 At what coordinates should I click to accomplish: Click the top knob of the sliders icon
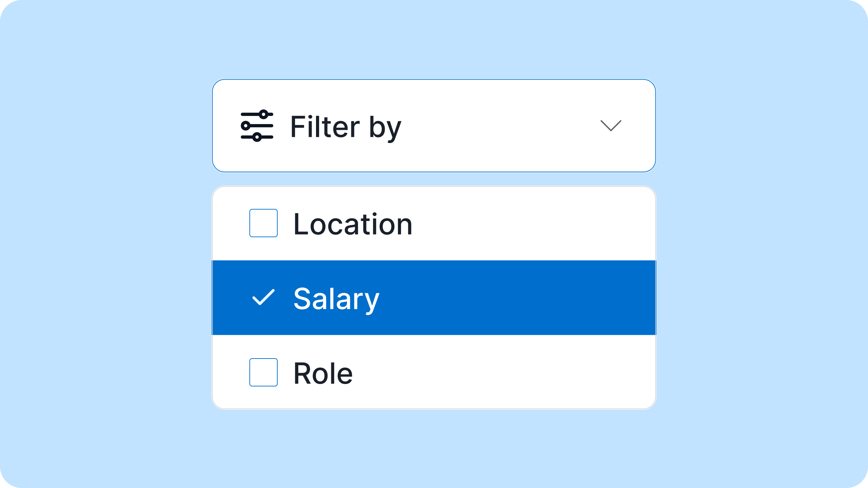[263, 114]
